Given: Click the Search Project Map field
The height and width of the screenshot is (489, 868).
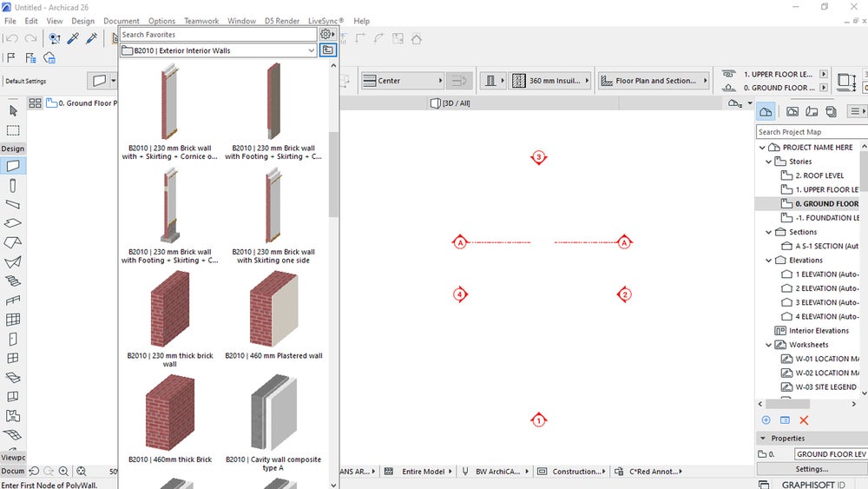Looking at the screenshot, I should point(812,132).
